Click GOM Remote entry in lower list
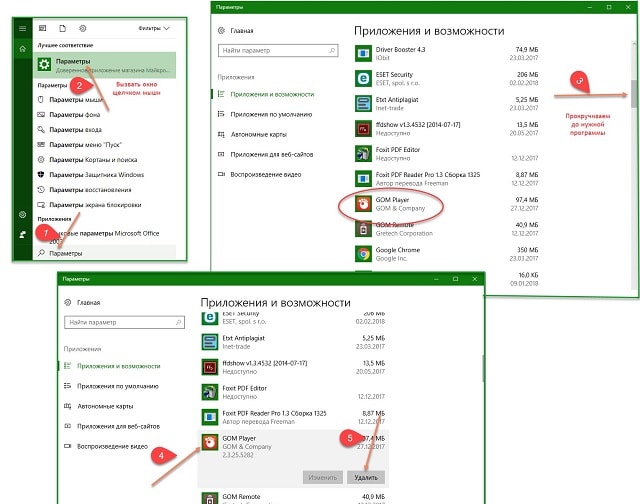 (x=293, y=498)
